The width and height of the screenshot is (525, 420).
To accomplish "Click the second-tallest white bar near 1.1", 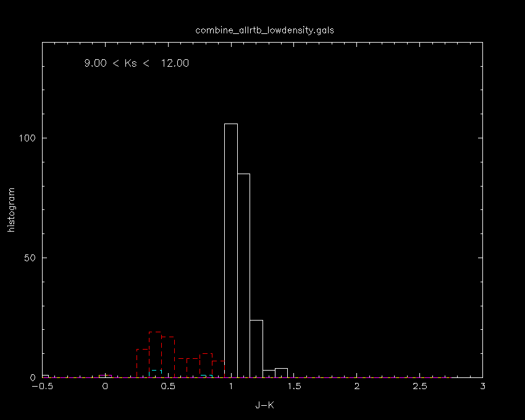I will click(x=244, y=275).
